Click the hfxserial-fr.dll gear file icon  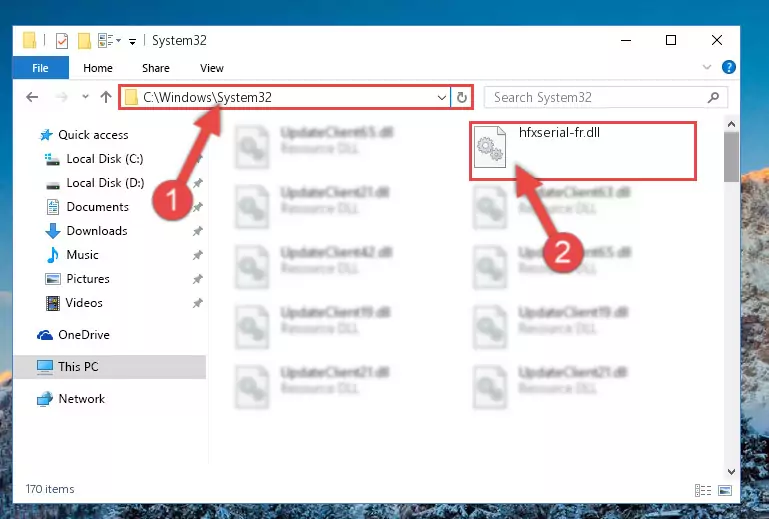coord(490,147)
